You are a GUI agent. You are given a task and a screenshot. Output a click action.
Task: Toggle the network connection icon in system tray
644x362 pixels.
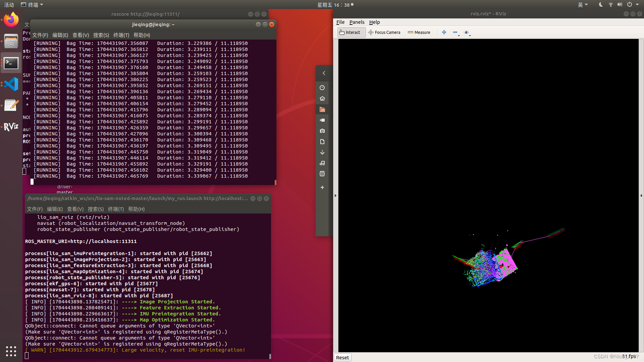[x=612, y=5]
